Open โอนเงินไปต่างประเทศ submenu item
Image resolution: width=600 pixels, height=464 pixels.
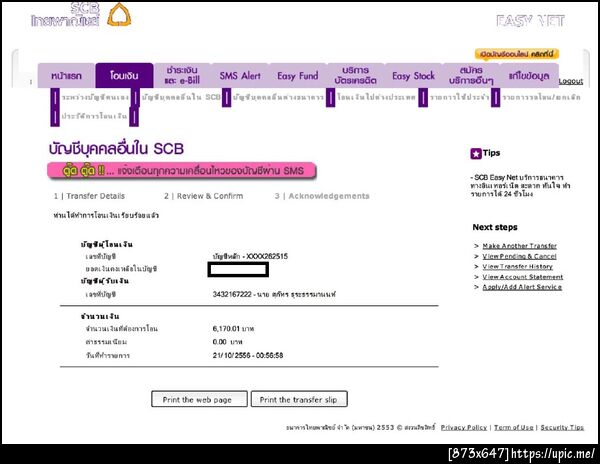376,97
